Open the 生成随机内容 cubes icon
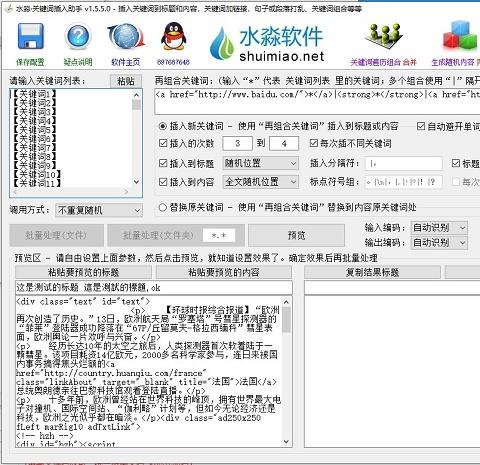 (460, 35)
